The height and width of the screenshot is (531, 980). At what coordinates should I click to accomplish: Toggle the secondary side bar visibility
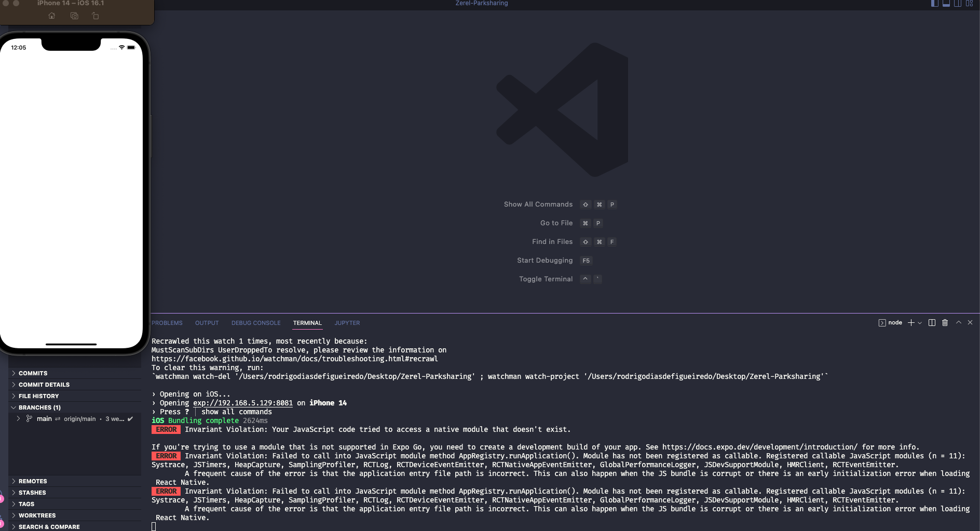coord(957,4)
